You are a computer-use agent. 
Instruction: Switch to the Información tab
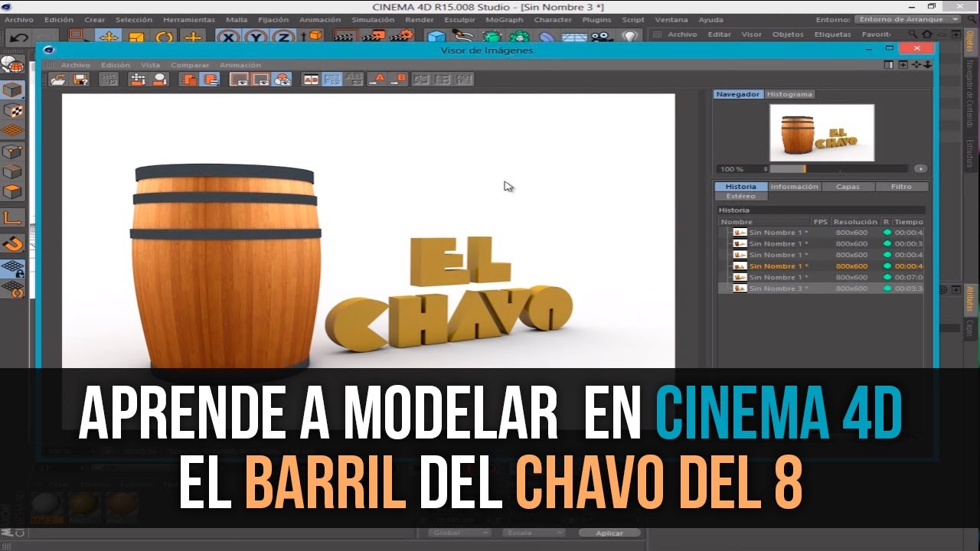(795, 187)
